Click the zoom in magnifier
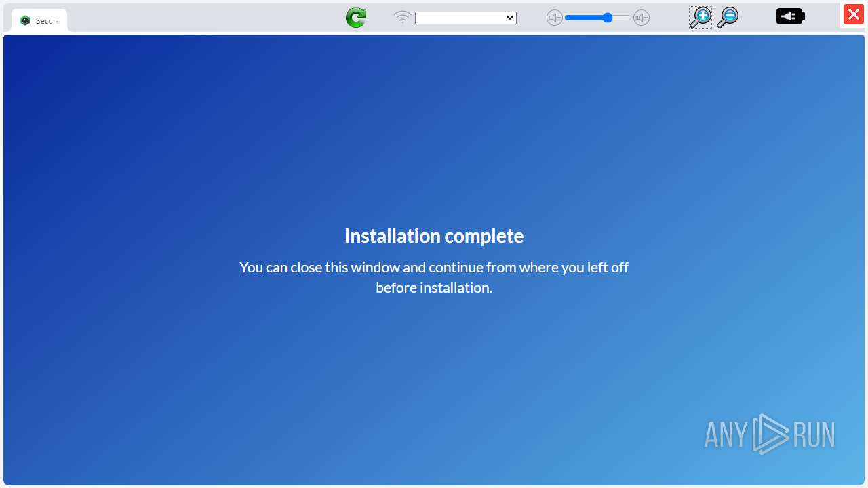The height and width of the screenshot is (488, 868). 701,18
